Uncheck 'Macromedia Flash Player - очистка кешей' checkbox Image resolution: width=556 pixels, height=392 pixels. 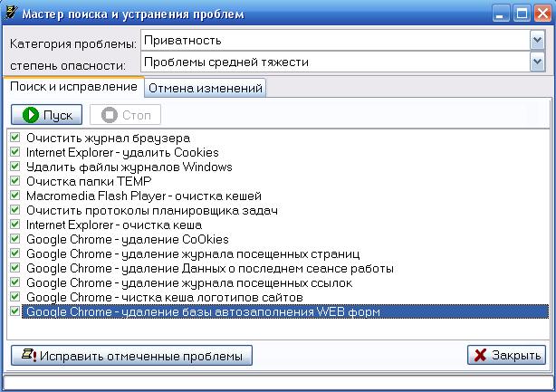click(14, 196)
